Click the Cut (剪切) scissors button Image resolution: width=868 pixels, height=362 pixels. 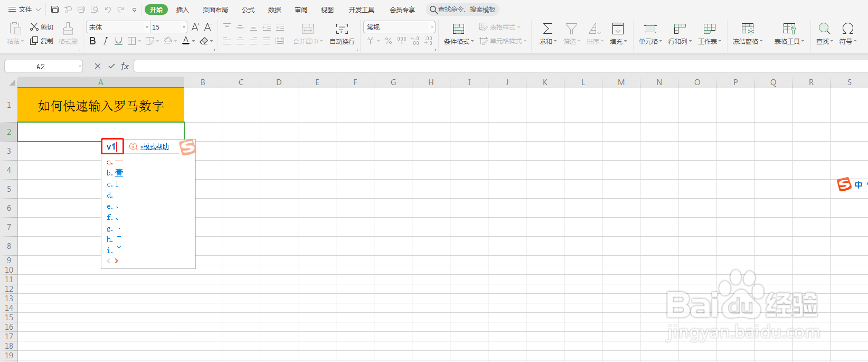click(x=41, y=27)
